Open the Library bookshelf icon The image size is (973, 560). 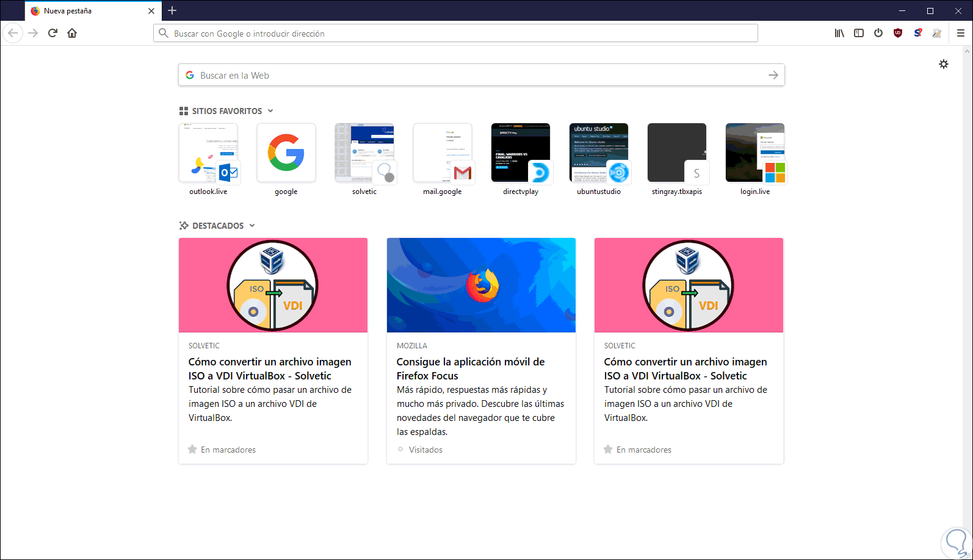(839, 33)
